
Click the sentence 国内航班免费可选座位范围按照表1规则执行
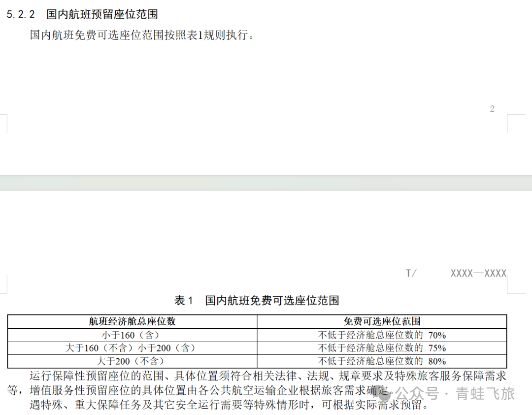(x=142, y=35)
